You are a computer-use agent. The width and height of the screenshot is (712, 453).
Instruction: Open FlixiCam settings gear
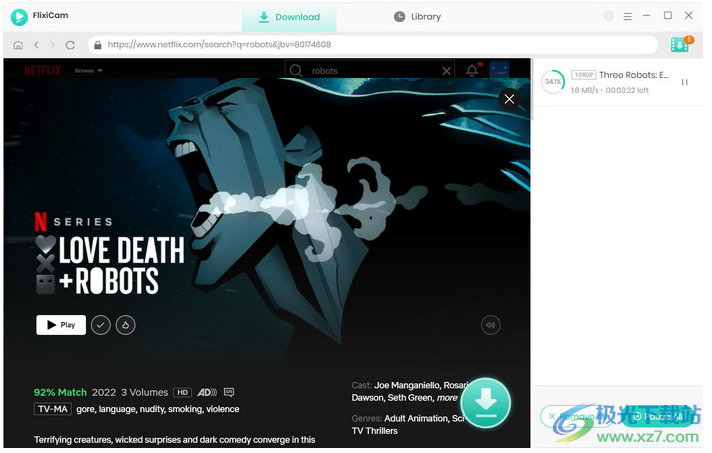(x=608, y=16)
